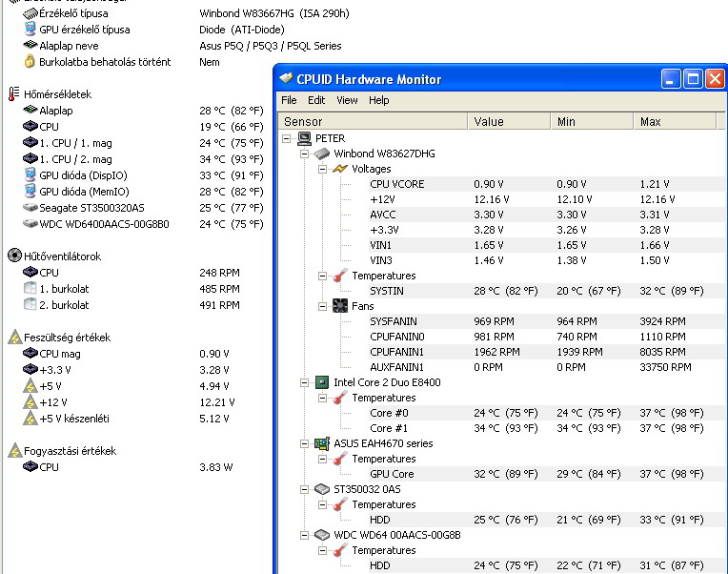728x574 pixels.
Task: Click the Sensor column header
Action: click(373, 121)
